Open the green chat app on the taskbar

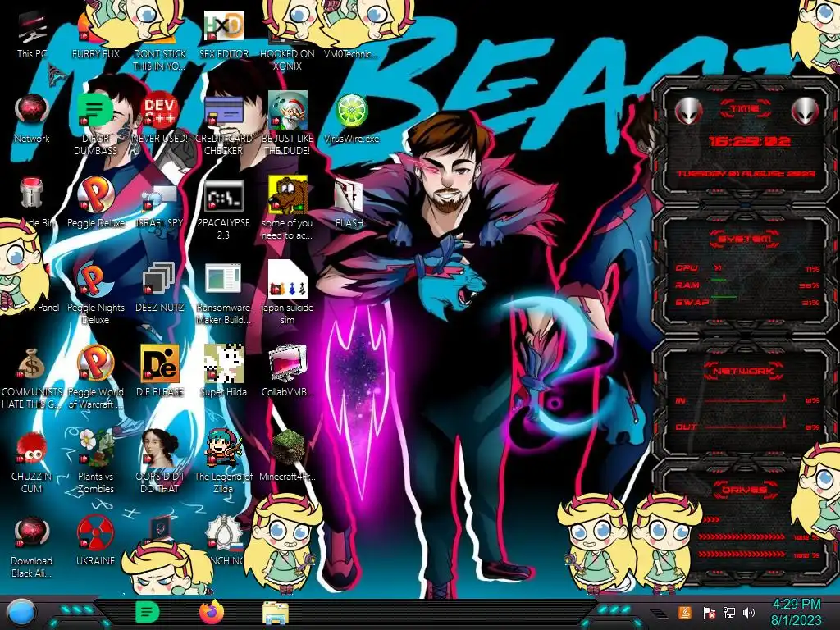click(x=148, y=612)
